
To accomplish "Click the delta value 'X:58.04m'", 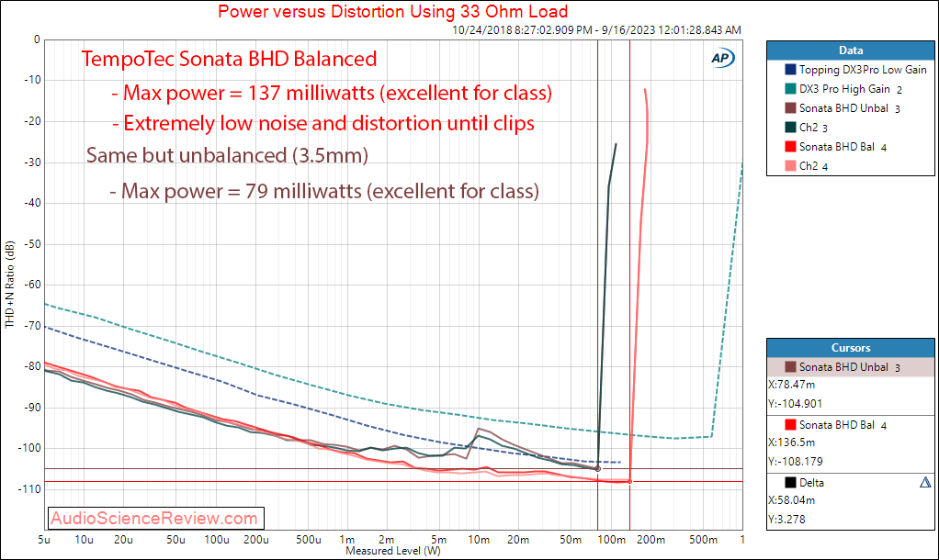I will pos(792,500).
